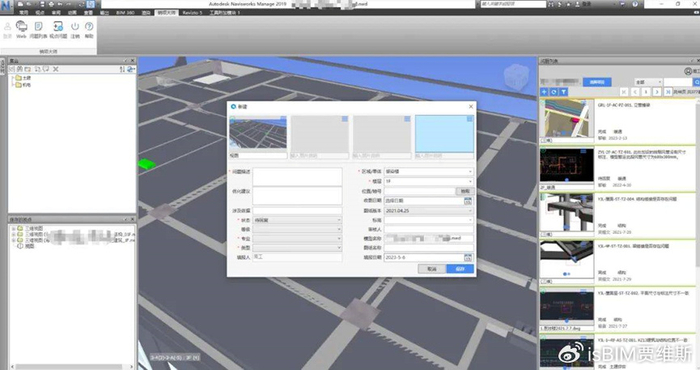Open the Web ribbon icon
The image size is (700, 370).
click(21, 29)
